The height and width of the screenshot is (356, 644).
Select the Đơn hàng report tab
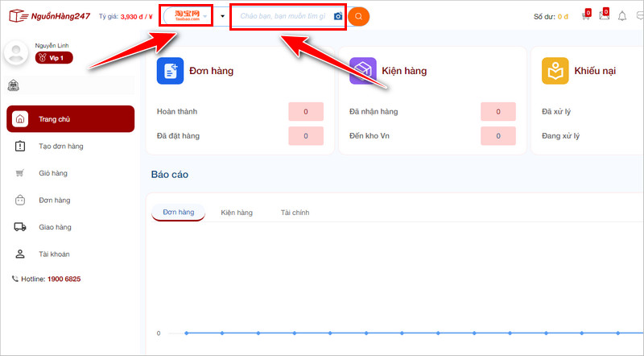coord(178,213)
